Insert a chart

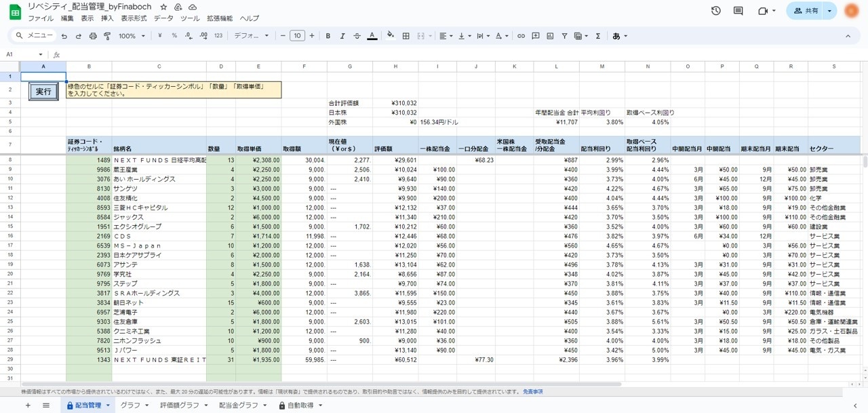550,36
